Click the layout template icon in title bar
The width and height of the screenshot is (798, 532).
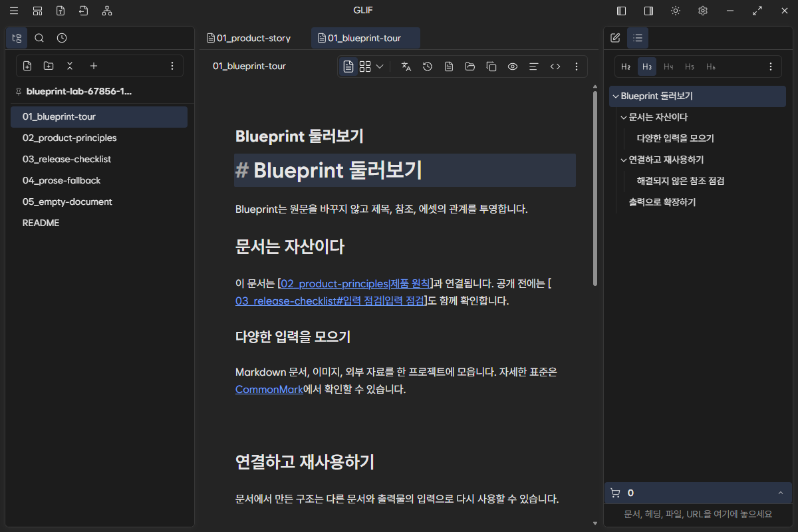pos(38,11)
